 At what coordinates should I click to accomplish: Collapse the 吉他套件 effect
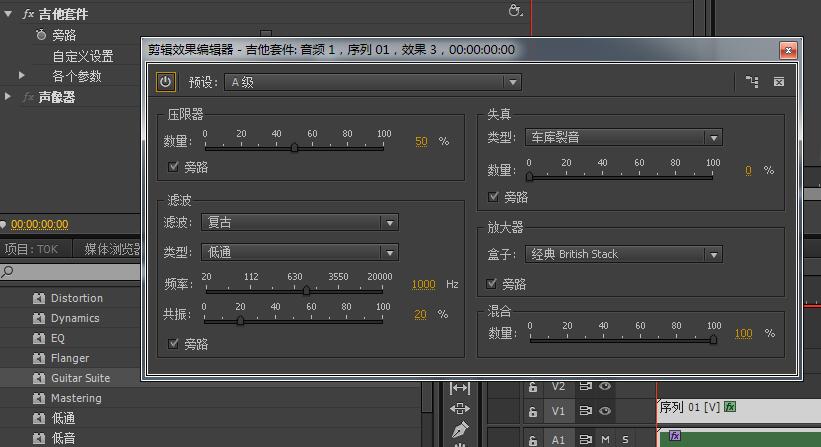(x=8, y=14)
